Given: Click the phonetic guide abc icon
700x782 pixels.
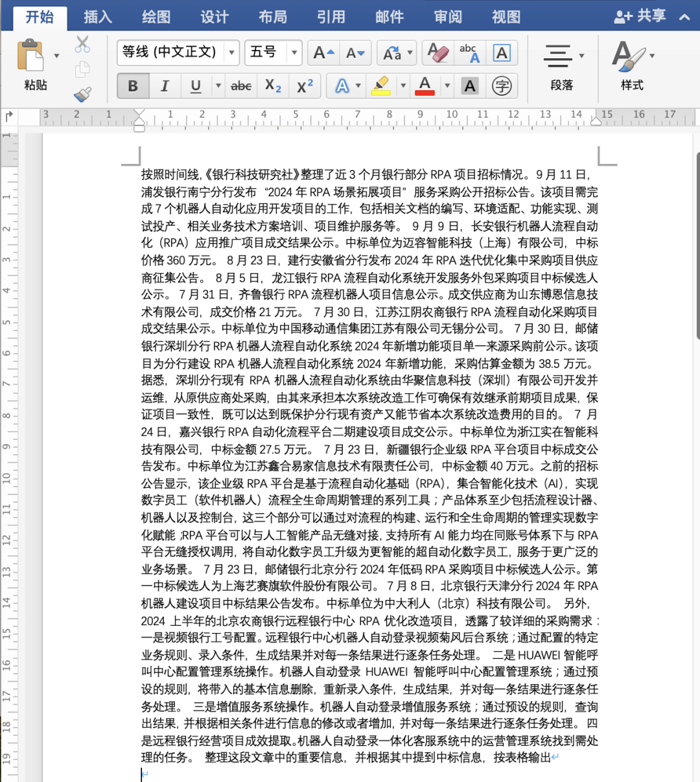Looking at the screenshot, I should click(469, 53).
